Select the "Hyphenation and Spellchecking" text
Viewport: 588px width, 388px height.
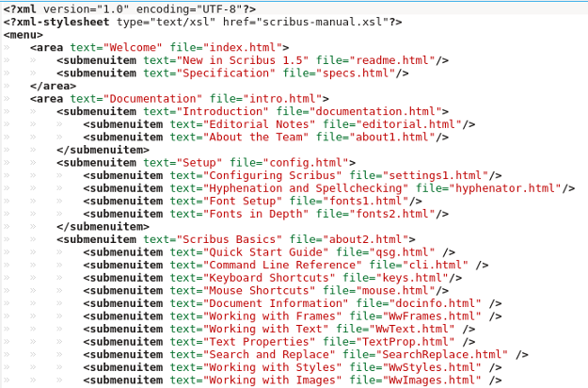point(306,188)
